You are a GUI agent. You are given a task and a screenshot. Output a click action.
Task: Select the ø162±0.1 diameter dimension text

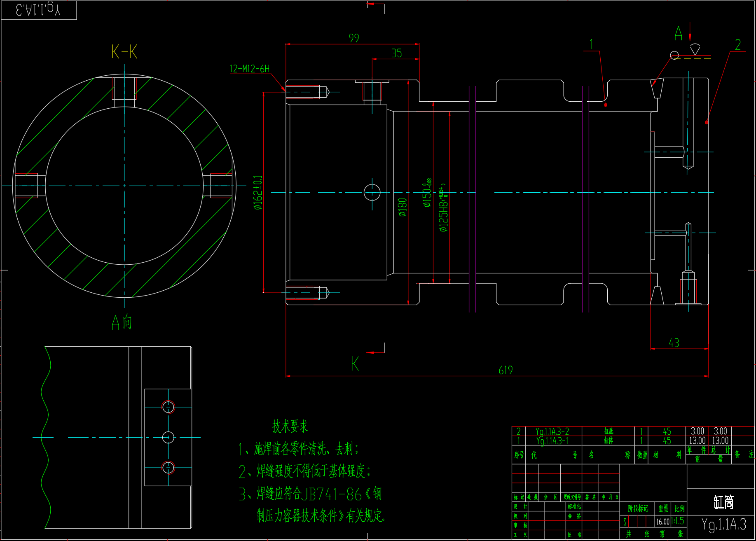tap(258, 193)
